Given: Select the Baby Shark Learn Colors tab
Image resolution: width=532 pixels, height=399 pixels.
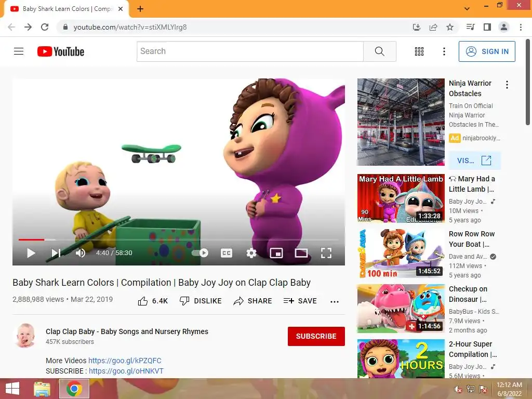Looking at the screenshot, I should tap(66, 9).
